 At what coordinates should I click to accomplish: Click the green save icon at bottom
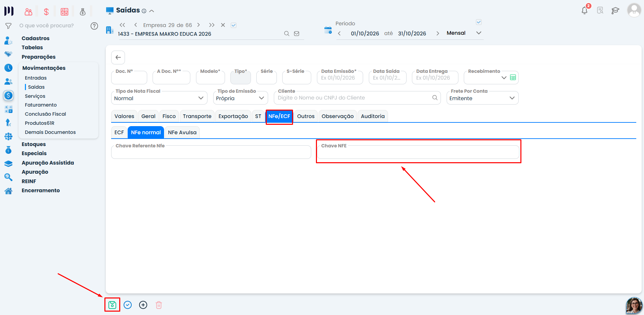[112, 305]
